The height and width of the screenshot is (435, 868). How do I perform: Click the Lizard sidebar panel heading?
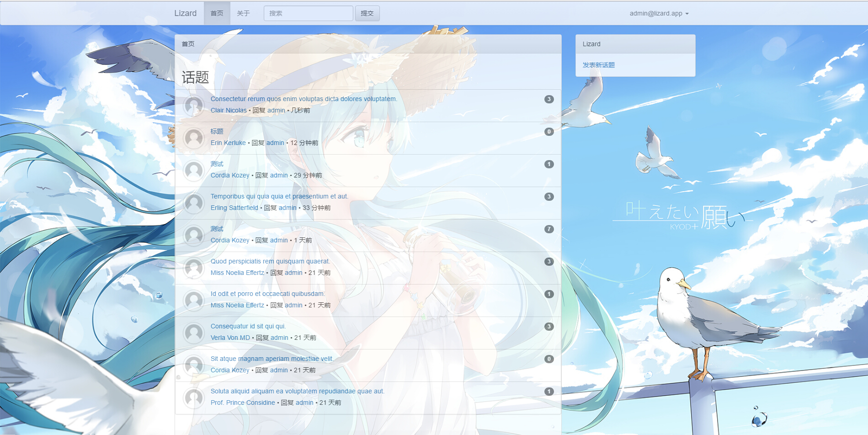pyautogui.click(x=635, y=44)
